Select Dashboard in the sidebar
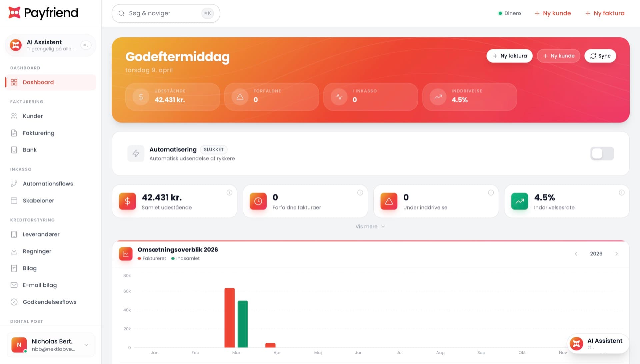Screen dimensions: 640x364 pyautogui.click(x=38, y=82)
